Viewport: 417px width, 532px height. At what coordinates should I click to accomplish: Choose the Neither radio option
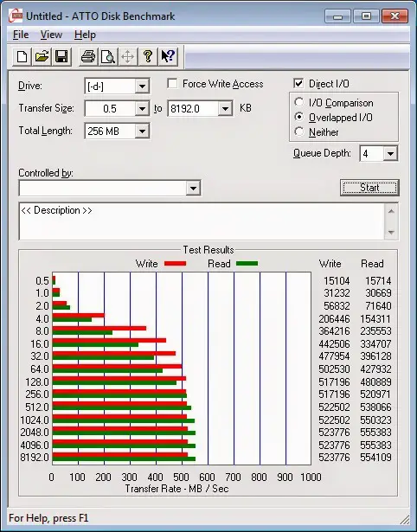(299, 131)
